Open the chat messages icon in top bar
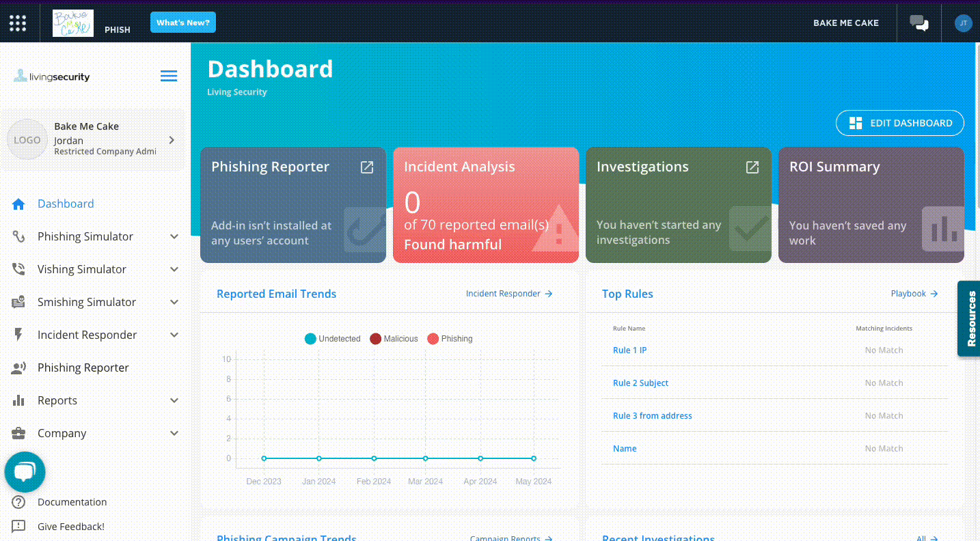Viewport: 980px width, 541px height. click(919, 23)
